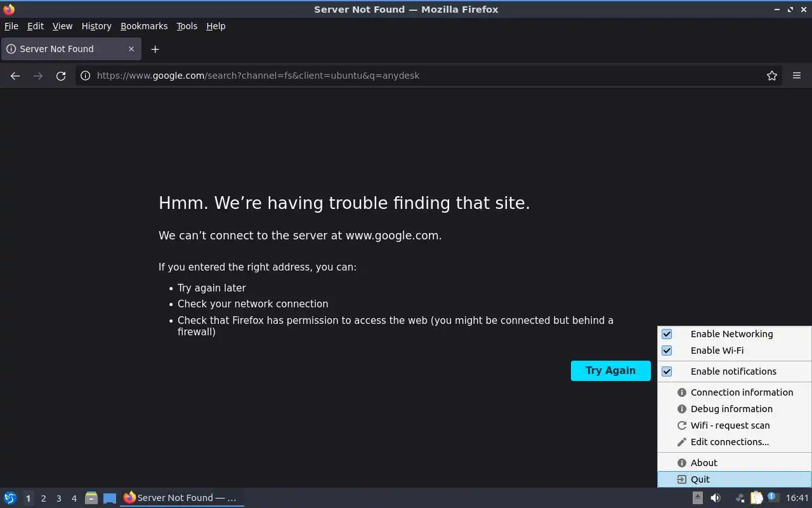Open the Firefox hamburger application menu
Image resolution: width=812 pixels, height=508 pixels.
point(797,76)
